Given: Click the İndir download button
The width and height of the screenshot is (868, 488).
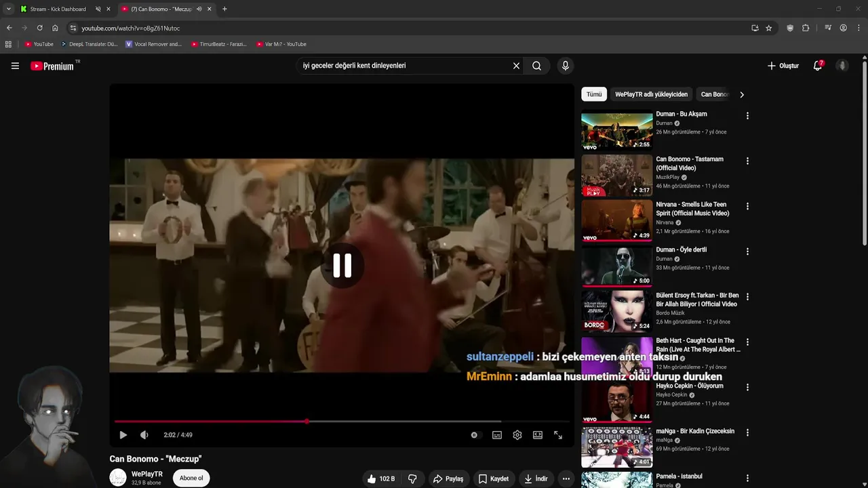Looking at the screenshot, I should (x=536, y=479).
